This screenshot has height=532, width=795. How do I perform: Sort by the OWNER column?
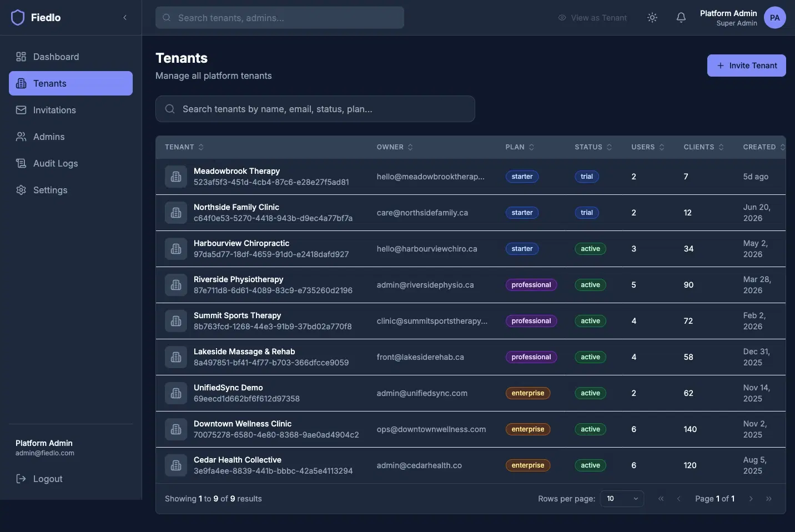point(395,147)
